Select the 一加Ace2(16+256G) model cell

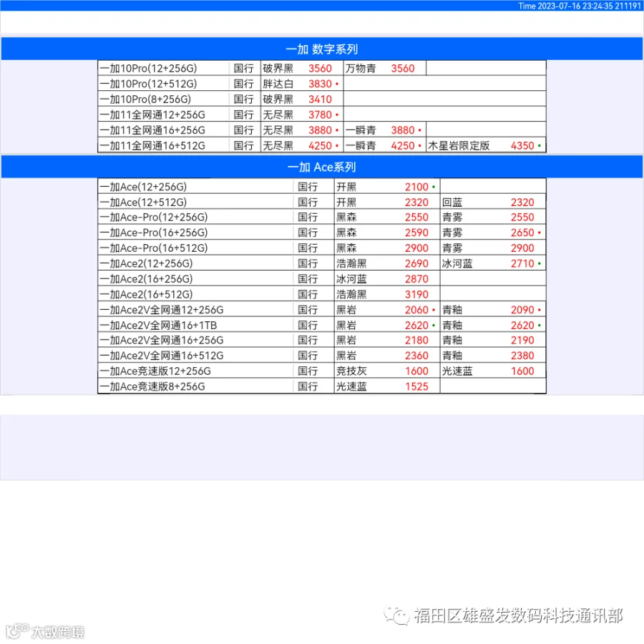pyautogui.click(x=196, y=279)
